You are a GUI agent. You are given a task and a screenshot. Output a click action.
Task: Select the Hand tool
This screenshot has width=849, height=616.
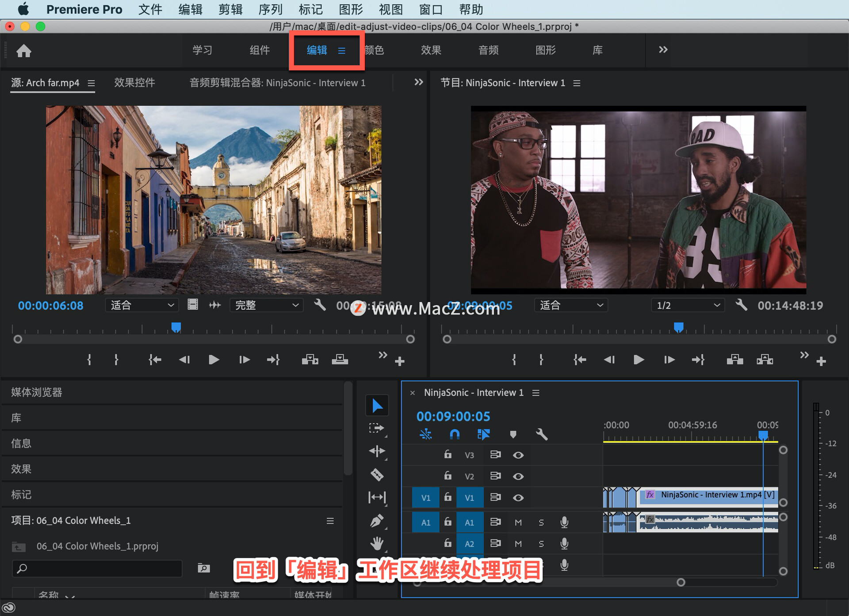pyautogui.click(x=377, y=543)
